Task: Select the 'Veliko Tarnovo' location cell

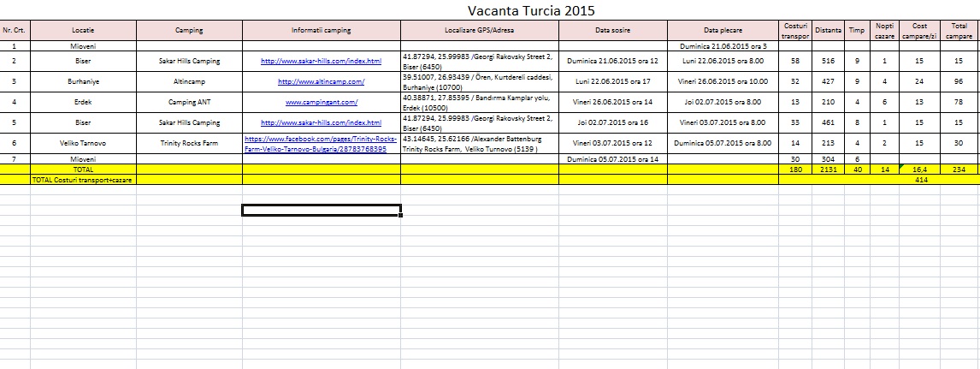Action: tap(83, 143)
